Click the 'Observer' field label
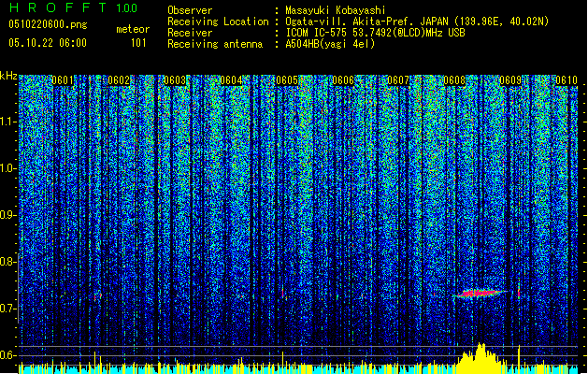Screen dimensions: 588x374 pos(190,10)
